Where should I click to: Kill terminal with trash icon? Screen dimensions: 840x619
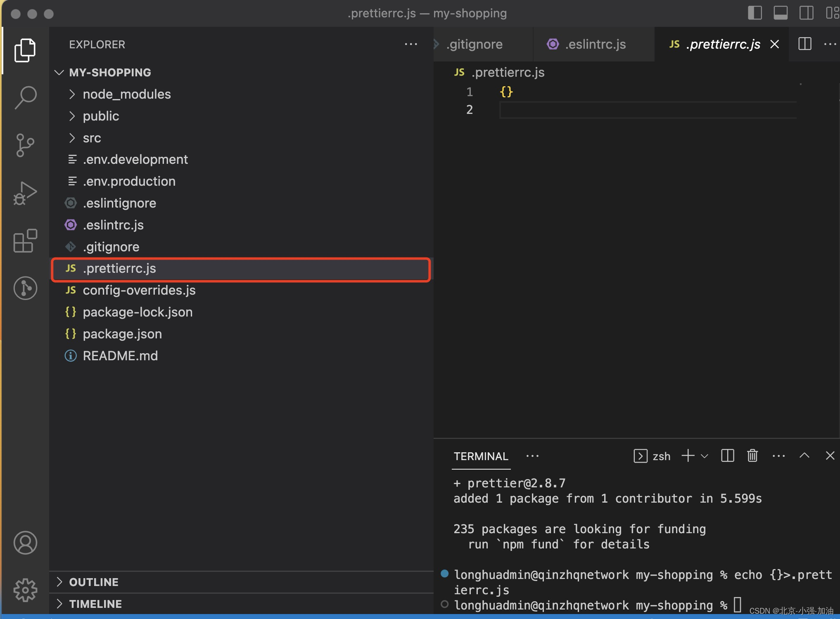coord(752,456)
